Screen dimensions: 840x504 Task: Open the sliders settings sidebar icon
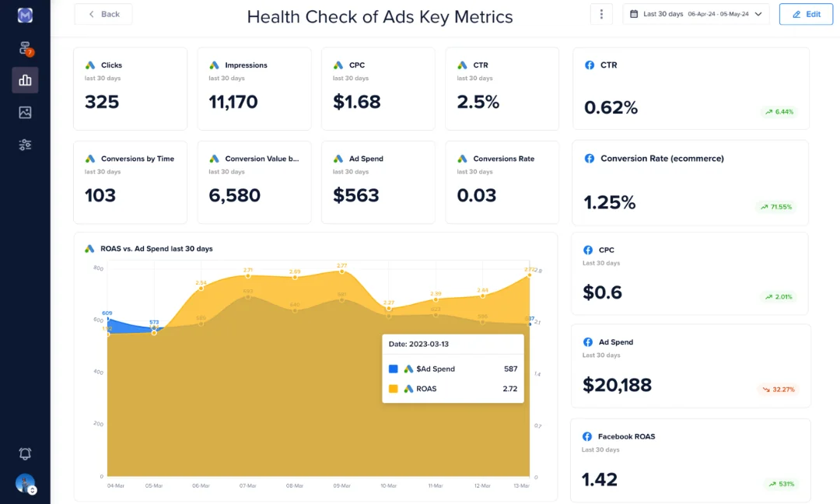click(25, 145)
